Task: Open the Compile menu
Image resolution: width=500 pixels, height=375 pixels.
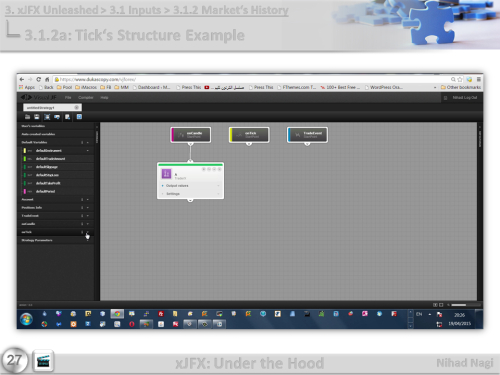Action: (86, 98)
